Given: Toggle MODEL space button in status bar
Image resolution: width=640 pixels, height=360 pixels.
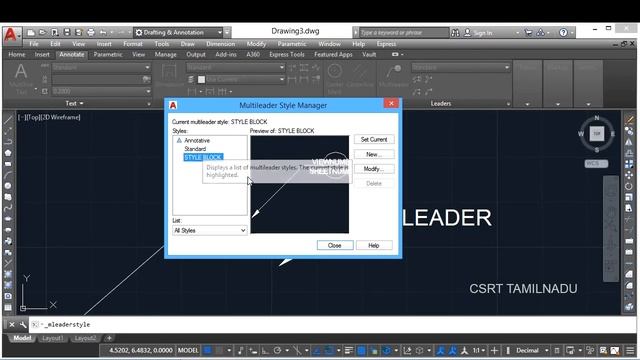Looking at the screenshot, I should coord(188,350).
